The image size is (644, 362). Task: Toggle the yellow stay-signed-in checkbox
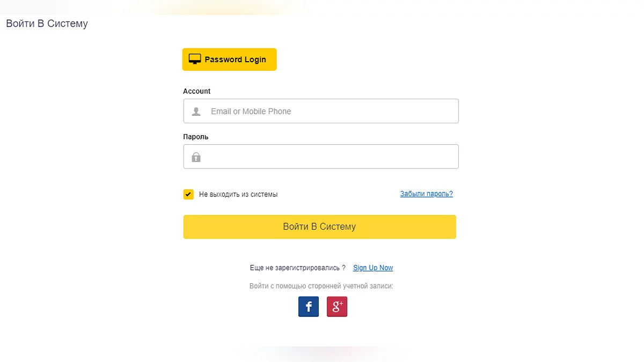pos(188,194)
